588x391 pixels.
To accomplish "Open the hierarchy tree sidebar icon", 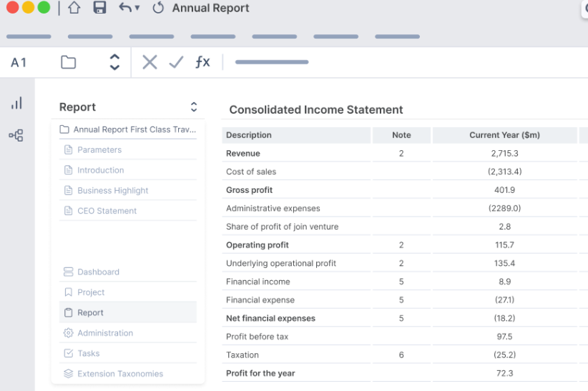I will [16, 135].
